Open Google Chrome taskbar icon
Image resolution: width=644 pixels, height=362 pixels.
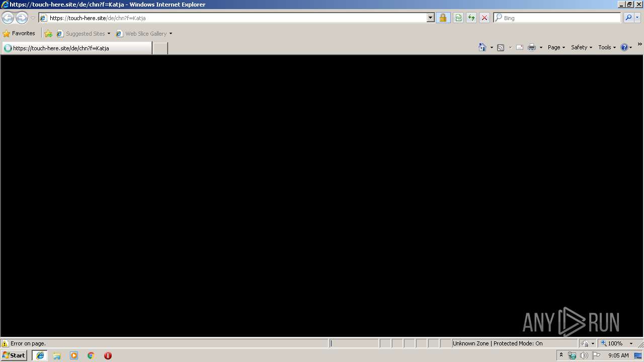point(91,355)
